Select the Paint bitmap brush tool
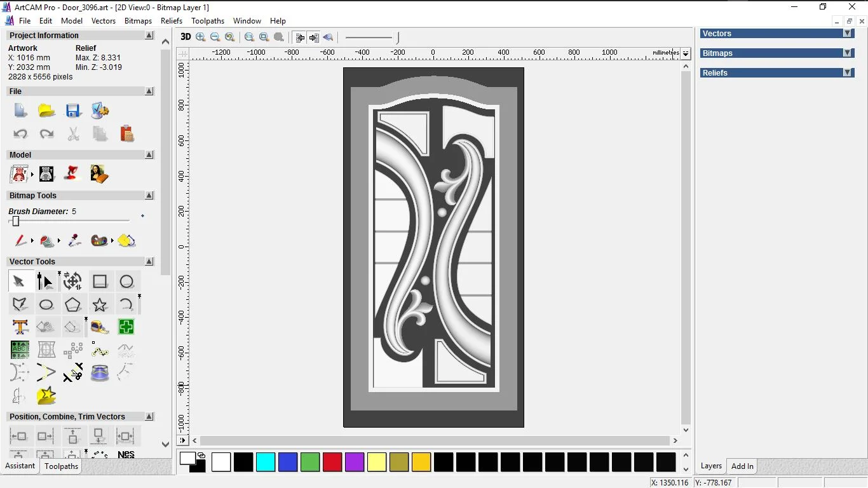This screenshot has height=488, width=868. click(20, 241)
